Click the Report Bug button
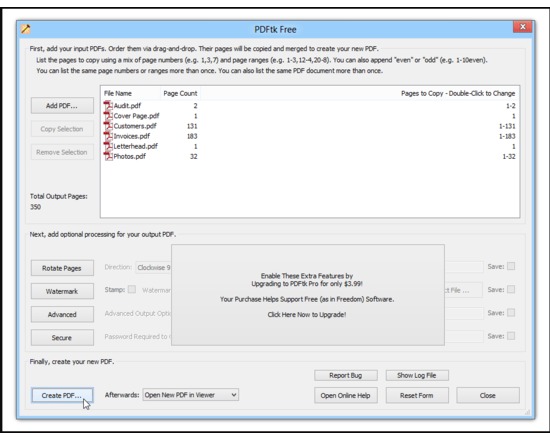The width and height of the screenshot is (550, 440). click(x=346, y=375)
